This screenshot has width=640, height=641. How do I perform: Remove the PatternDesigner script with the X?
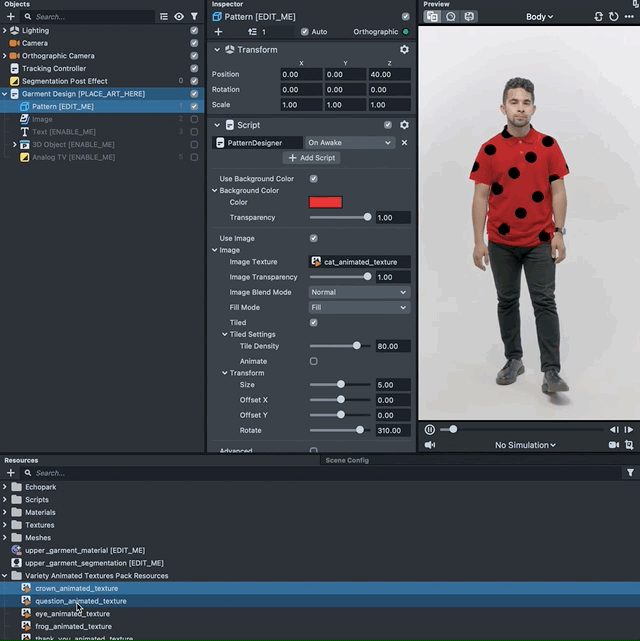(x=404, y=143)
